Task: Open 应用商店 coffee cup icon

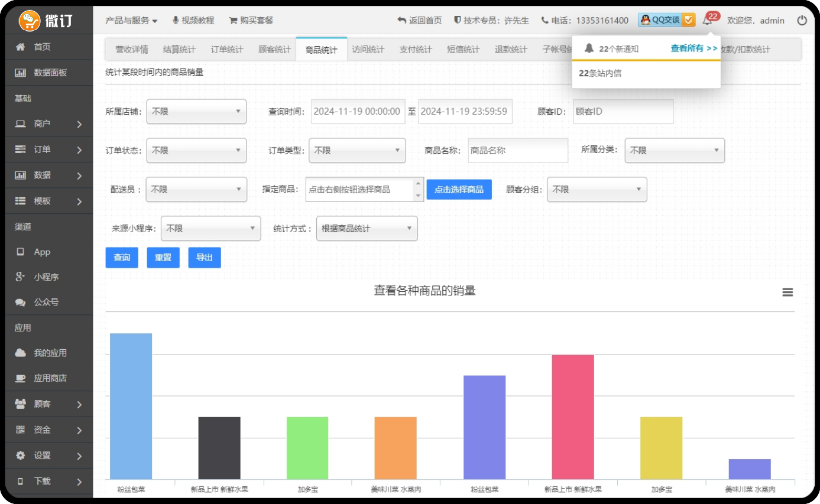Action: [21, 378]
